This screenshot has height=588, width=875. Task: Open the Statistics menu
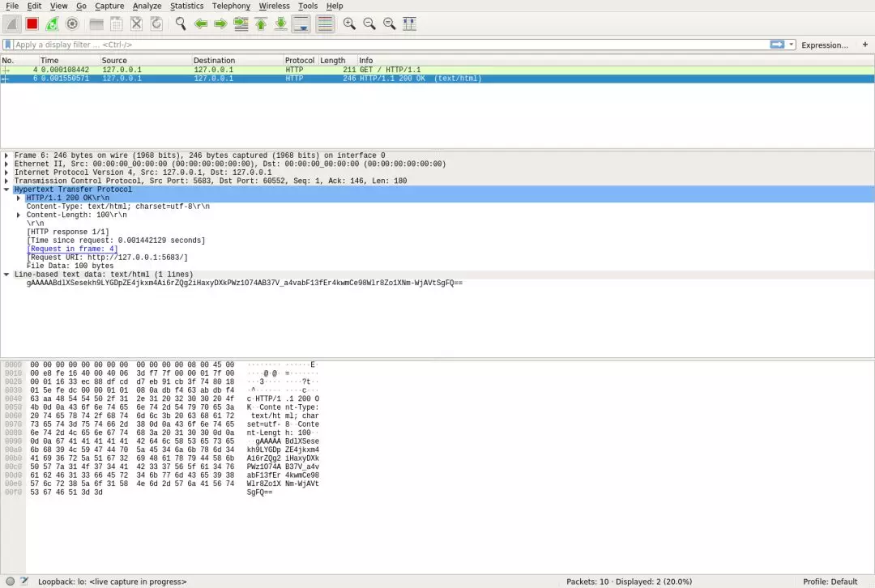(x=186, y=6)
